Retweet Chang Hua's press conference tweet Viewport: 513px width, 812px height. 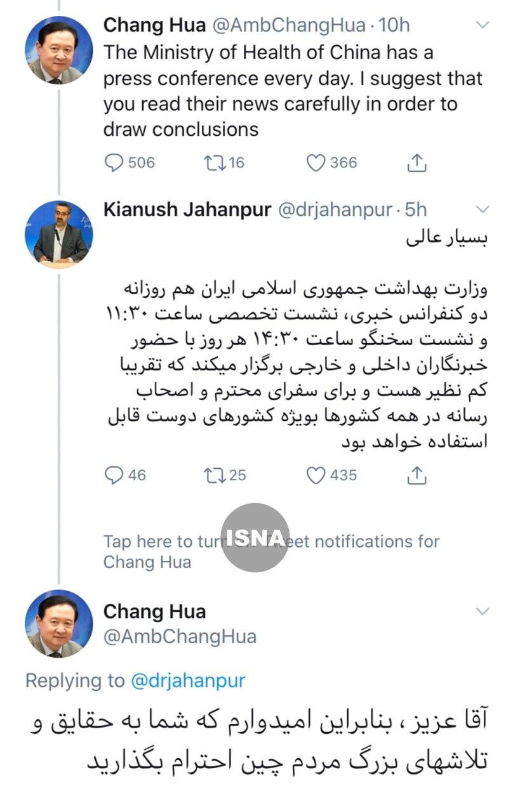[211, 163]
